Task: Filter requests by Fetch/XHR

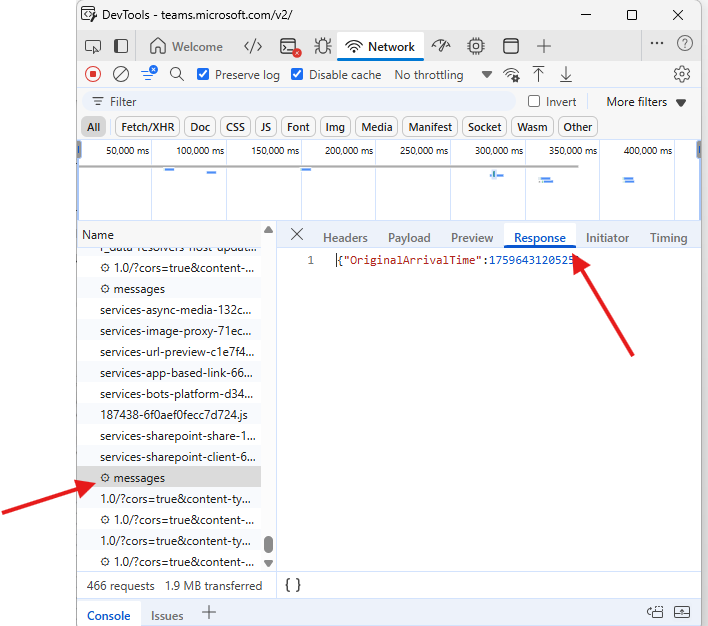Action: point(148,127)
